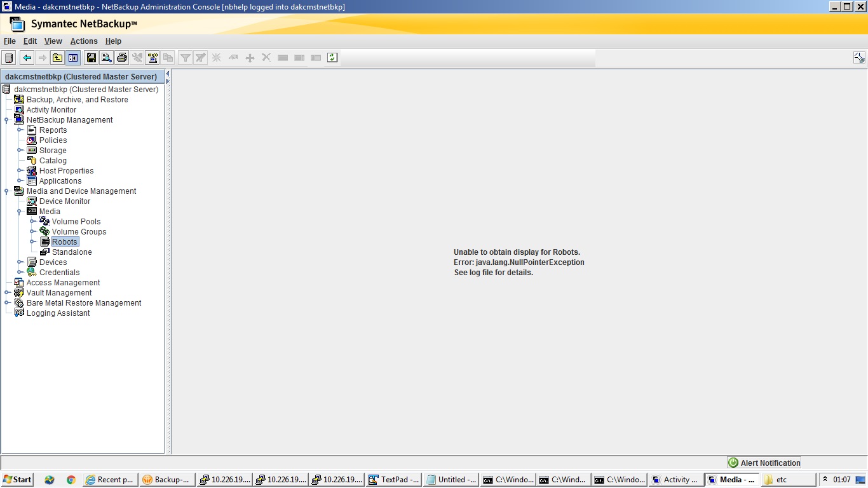The image size is (868, 488).
Task: Expand the Devices node
Action: click(x=20, y=262)
